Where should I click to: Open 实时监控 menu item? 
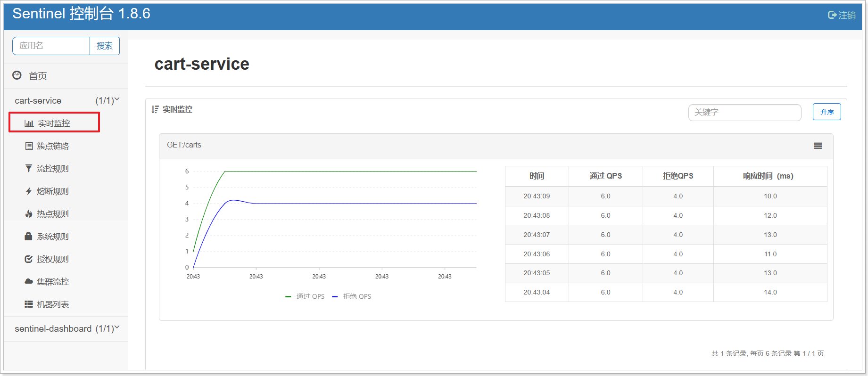pyautogui.click(x=54, y=123)
